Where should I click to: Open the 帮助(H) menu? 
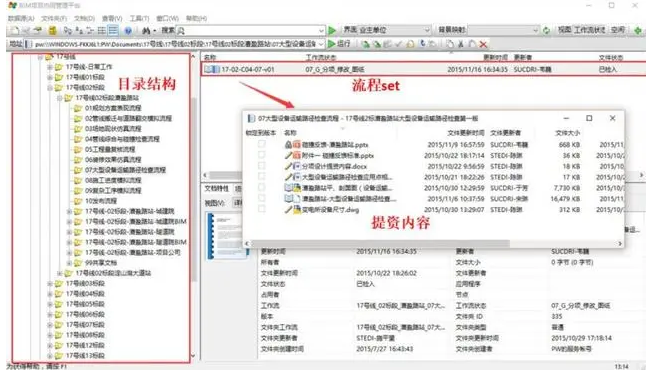[x=196, y=19]
